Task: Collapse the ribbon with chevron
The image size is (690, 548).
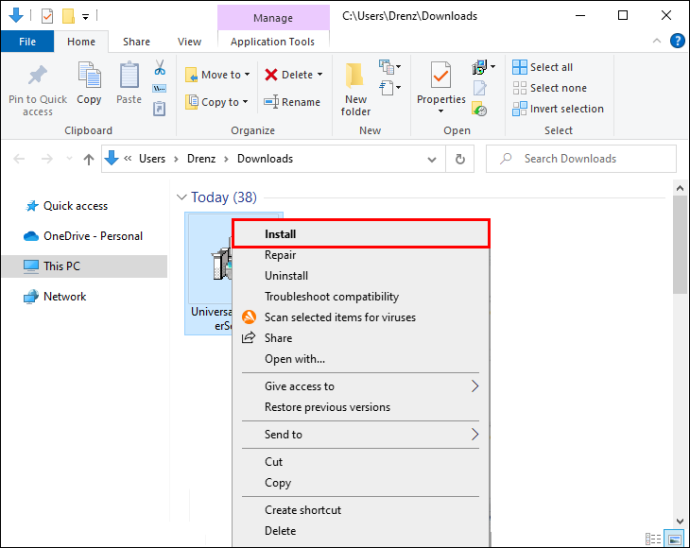Action: (657, 41)
